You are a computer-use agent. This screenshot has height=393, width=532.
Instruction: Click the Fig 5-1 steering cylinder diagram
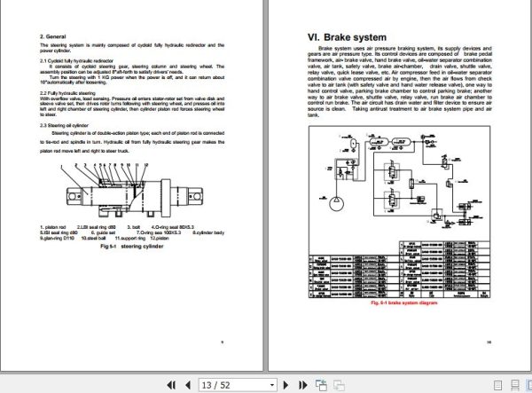click(x=135, y=190)
